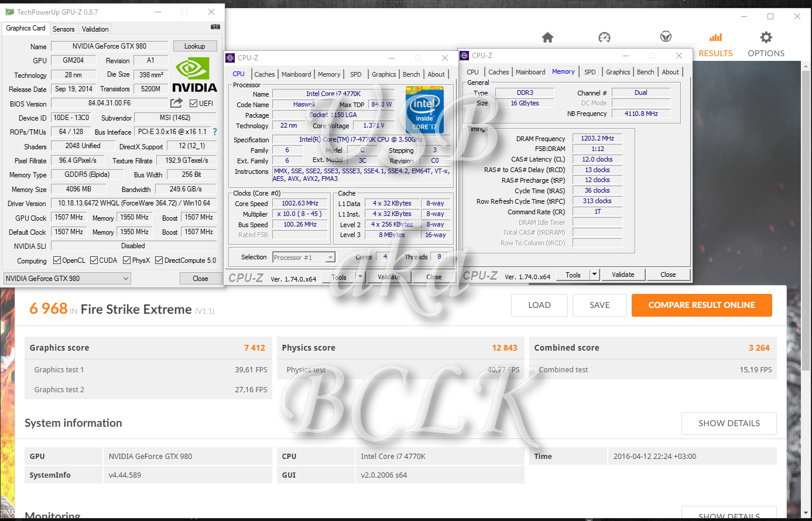Click the GPU-Z Close button

tap(200, 279)
